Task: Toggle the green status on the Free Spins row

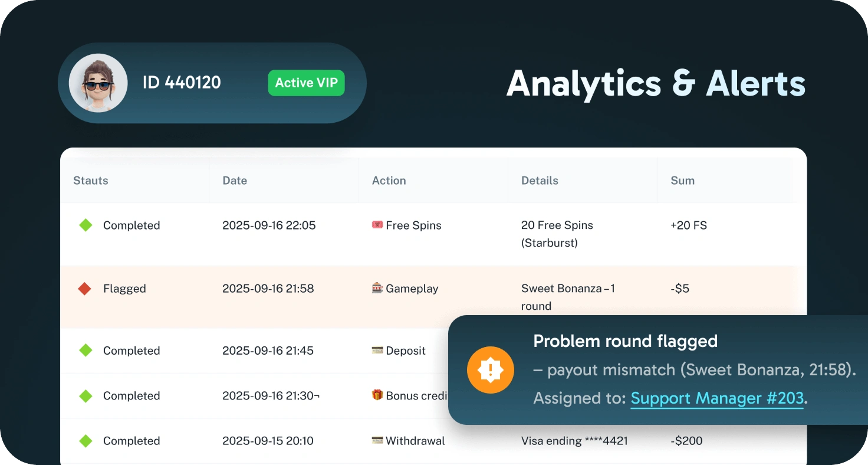Action: 86,225
